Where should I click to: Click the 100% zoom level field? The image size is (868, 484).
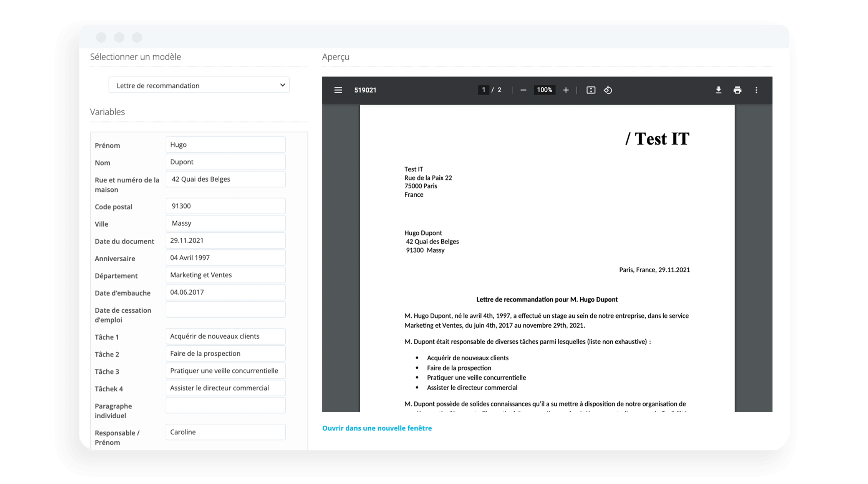[x=544, y=90]
